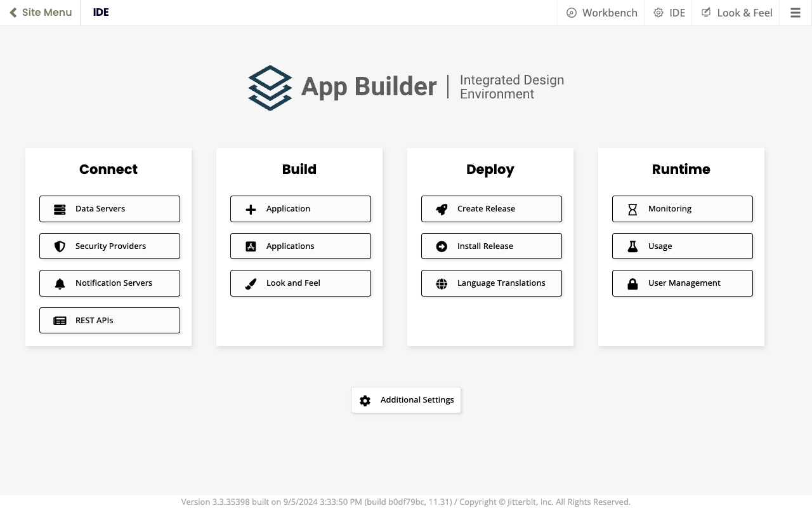The image size is (812, 508).
Task: Click the Build card heading
Action: (299, 170)
